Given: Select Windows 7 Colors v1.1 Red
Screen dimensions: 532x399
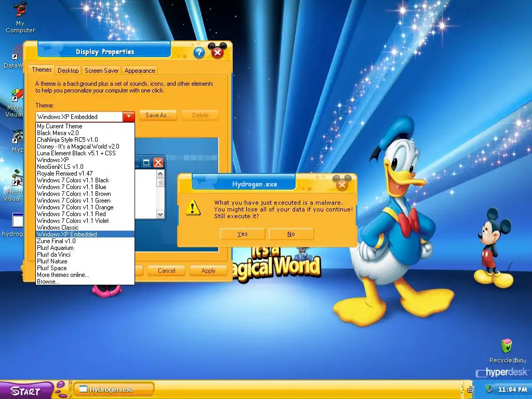Looking at the screenshot, I should [85, 214].
